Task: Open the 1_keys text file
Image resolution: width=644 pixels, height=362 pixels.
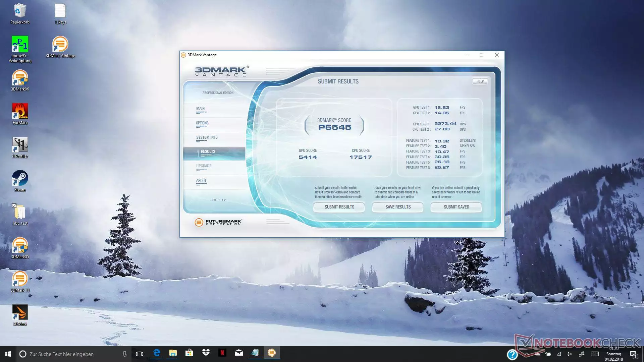Action: point(60,14)
